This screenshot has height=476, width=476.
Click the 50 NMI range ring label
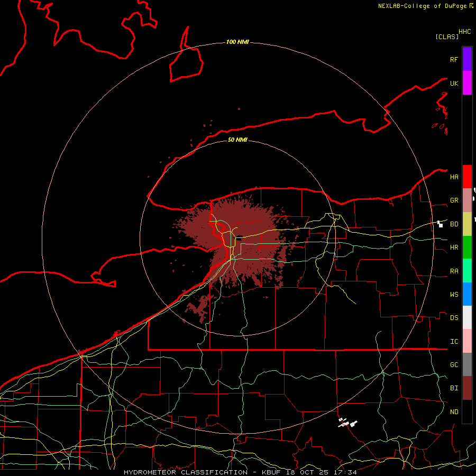click(x=237, y=140)
